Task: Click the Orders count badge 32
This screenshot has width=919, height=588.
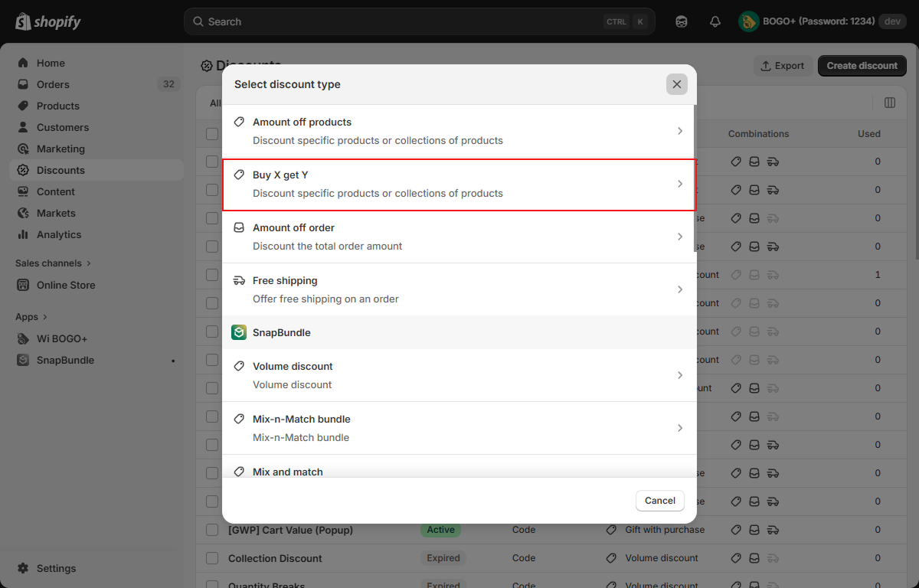Action: pos(168,84)
